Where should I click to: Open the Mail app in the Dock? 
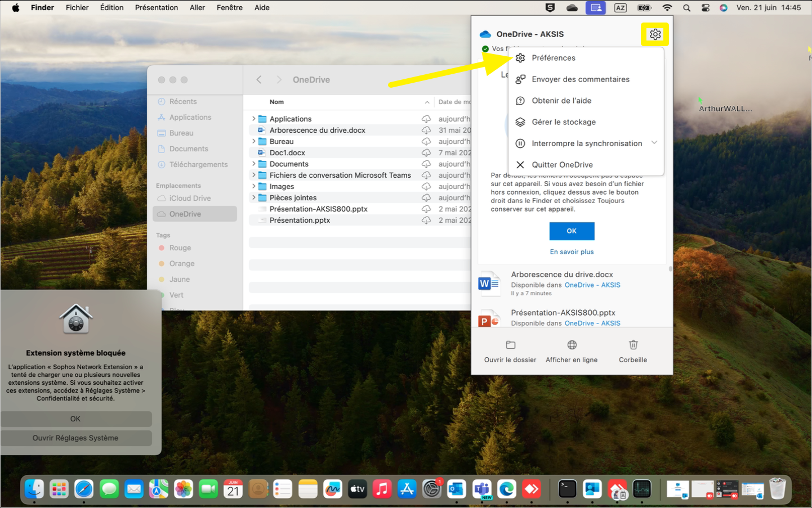coord(134,489)
